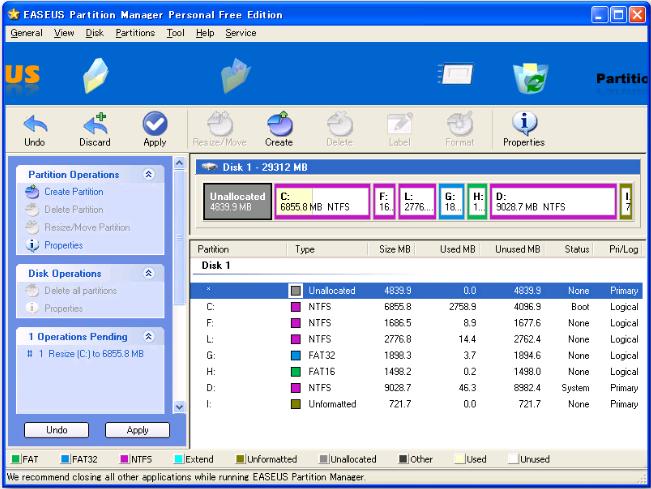Click the Undo toolbar icon
The height and width of the screenshot is (489, 651).
click(x=35, y=124)
